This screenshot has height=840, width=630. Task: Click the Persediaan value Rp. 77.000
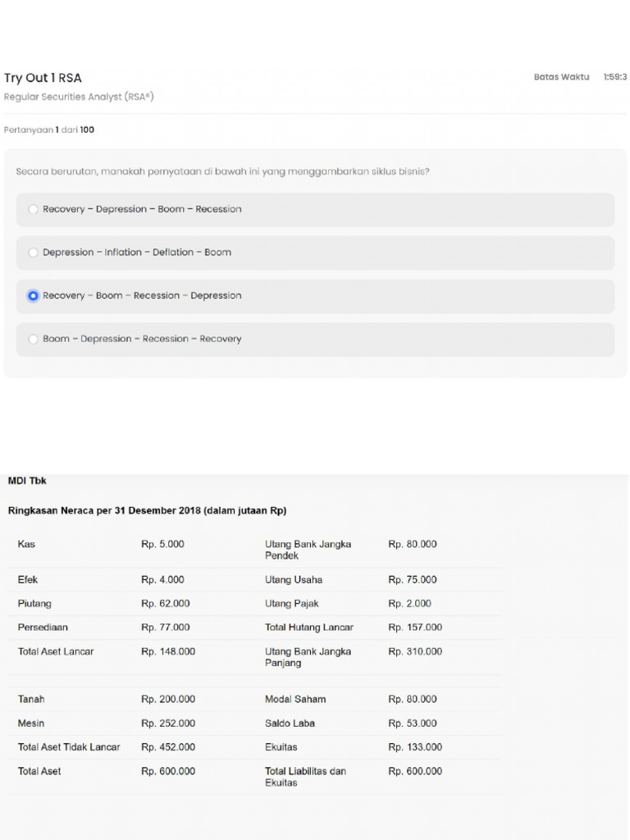coord(165,628)
